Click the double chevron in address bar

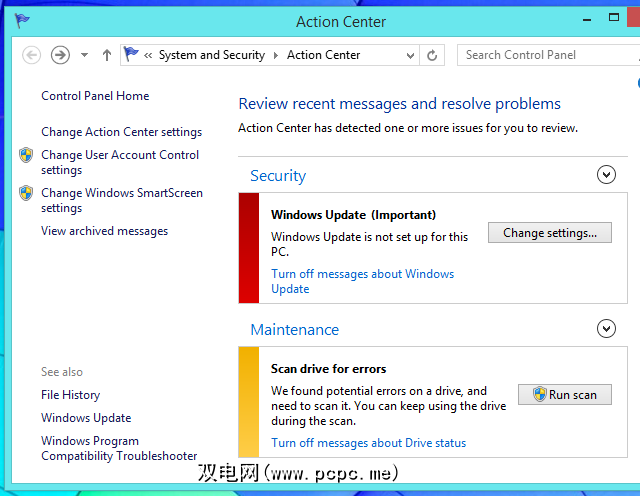(x=148, y=56)
